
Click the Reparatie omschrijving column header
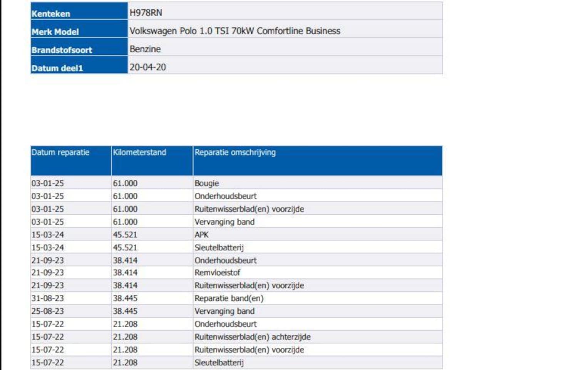(235, 153)
